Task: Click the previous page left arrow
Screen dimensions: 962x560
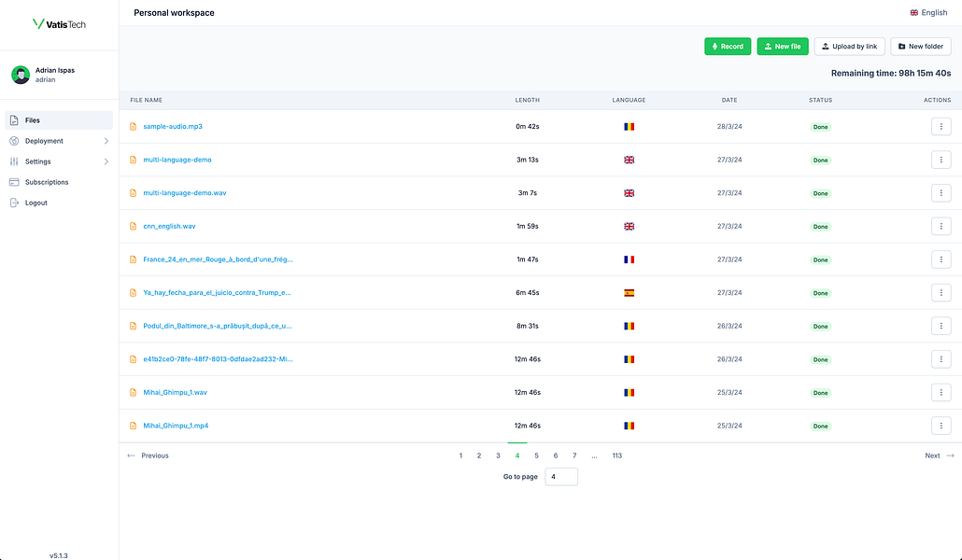Action: tap(131, 455)
